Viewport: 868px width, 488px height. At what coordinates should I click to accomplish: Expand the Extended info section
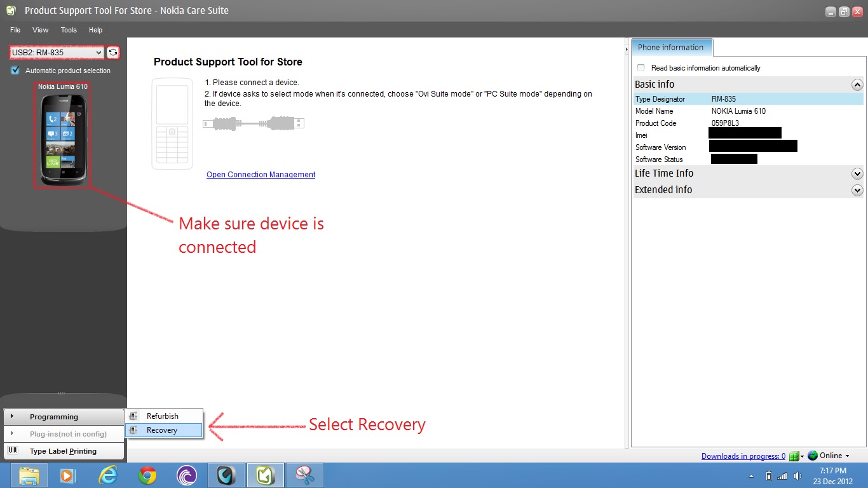pos(857,190)
